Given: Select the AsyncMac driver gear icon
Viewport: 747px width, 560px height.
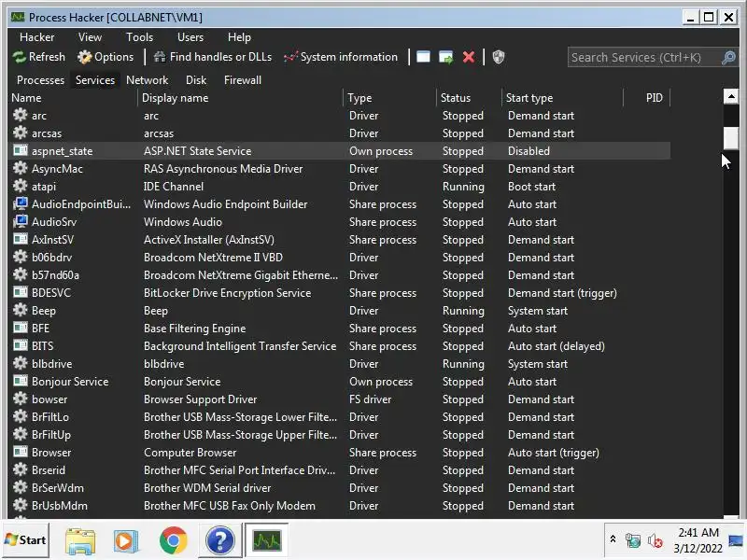Looking at the screenshot, I should 20,168.
